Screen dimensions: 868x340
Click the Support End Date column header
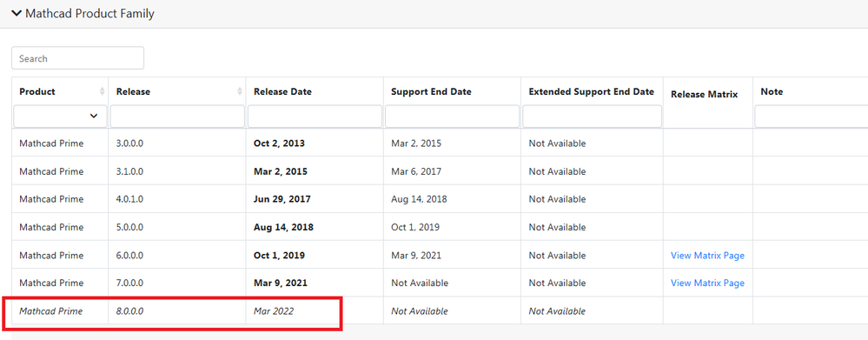tap(431, 92)
